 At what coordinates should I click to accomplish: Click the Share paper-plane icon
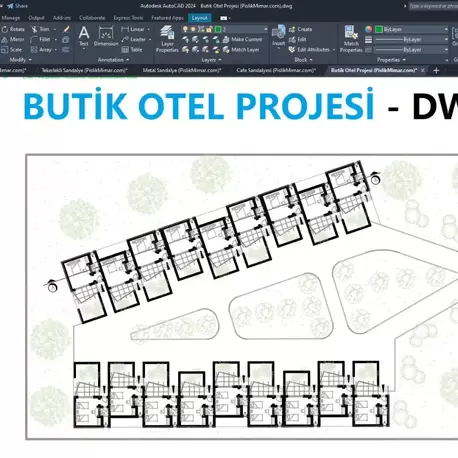(10, 6)
